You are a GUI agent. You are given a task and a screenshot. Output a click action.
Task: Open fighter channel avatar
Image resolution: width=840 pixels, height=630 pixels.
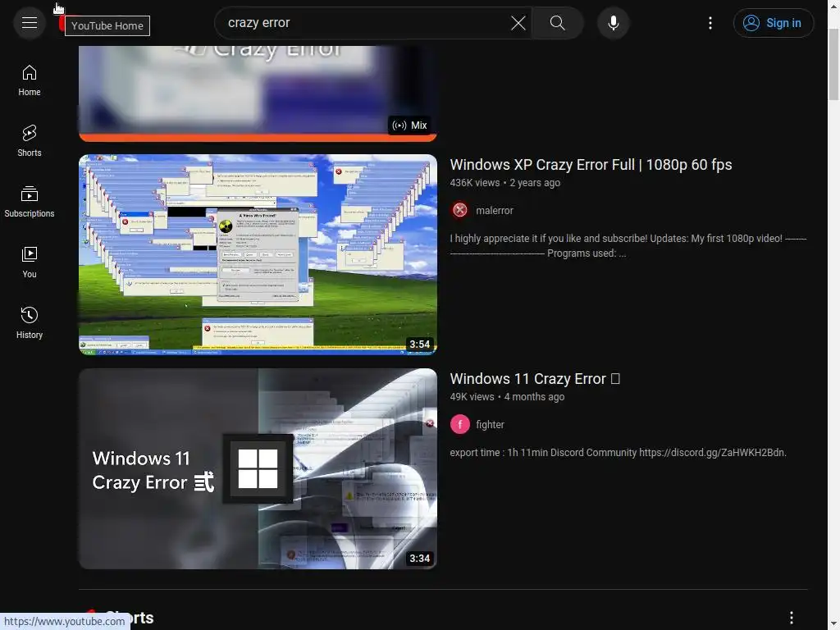[x=459, y=424]
